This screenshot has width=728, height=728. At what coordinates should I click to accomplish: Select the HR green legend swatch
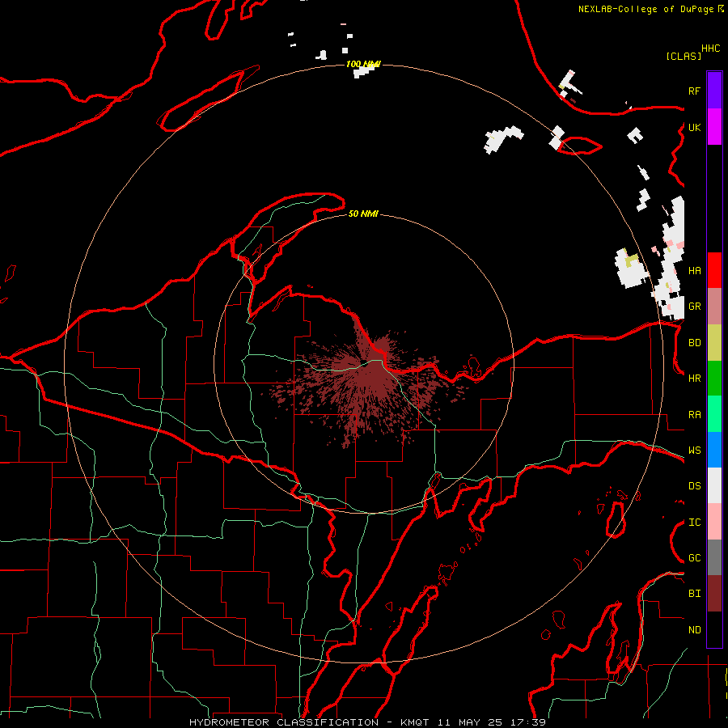click(714, 379)
